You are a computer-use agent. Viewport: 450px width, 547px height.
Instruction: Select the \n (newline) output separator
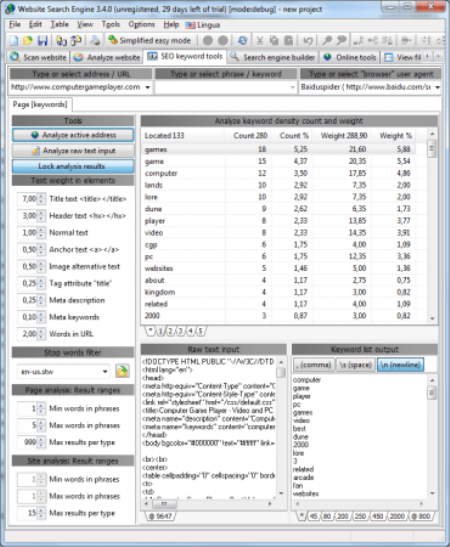click(x=400, y=365)
